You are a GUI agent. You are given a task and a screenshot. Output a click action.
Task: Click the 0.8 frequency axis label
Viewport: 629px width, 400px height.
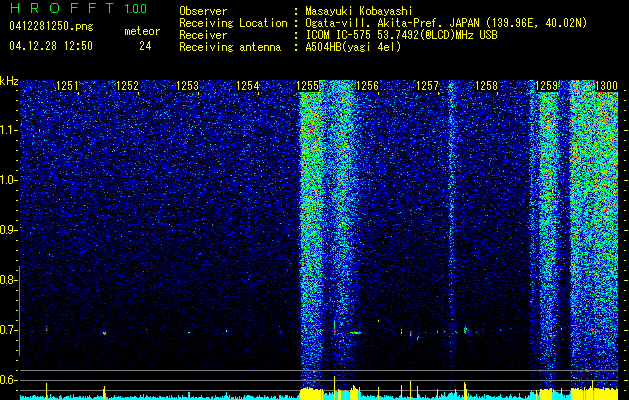point(8,280)
